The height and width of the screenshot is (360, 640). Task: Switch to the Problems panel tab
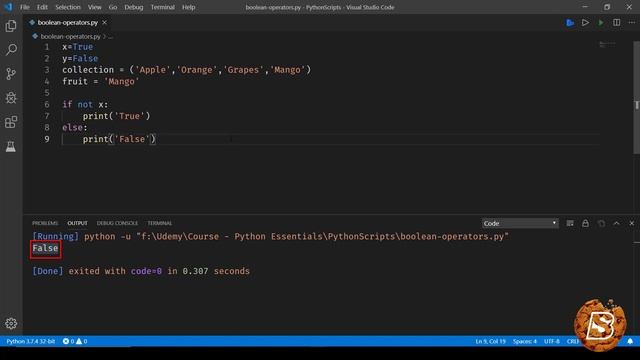point(45,223)
